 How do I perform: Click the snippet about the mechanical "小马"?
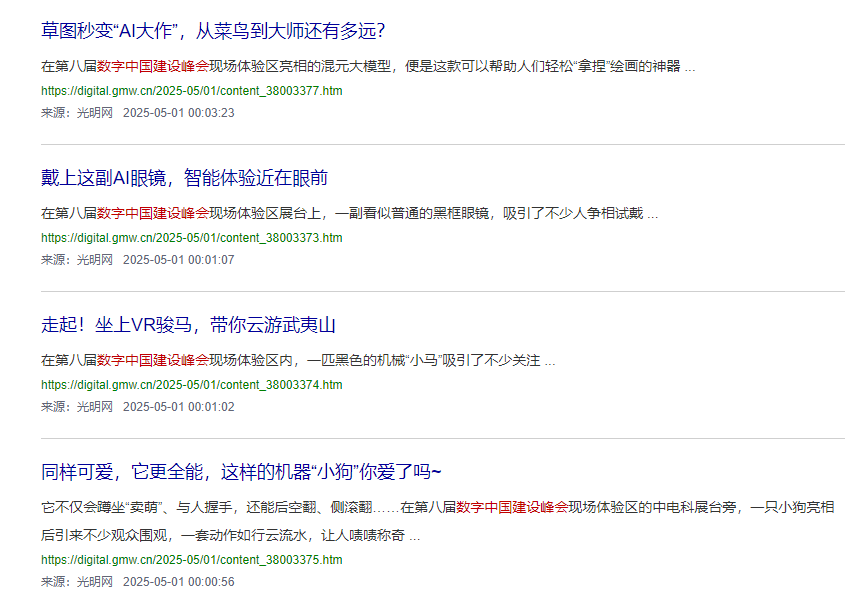click(x=297, y=361)
